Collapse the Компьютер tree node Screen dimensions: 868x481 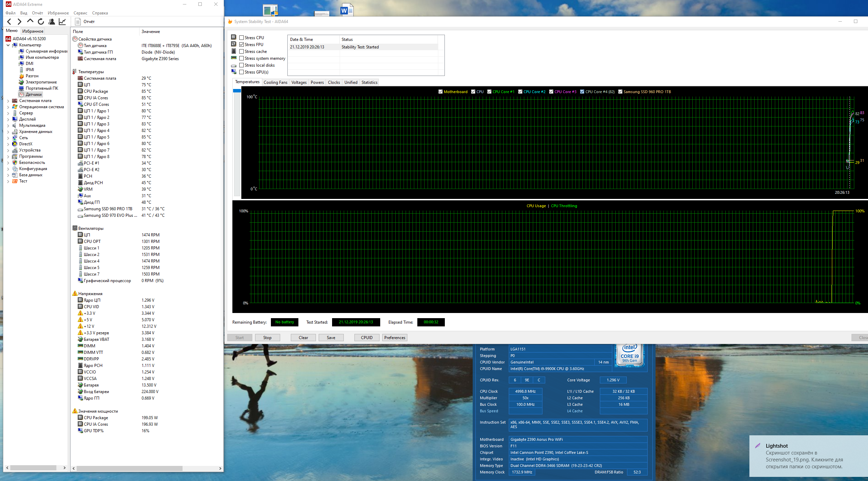point(8,45)
